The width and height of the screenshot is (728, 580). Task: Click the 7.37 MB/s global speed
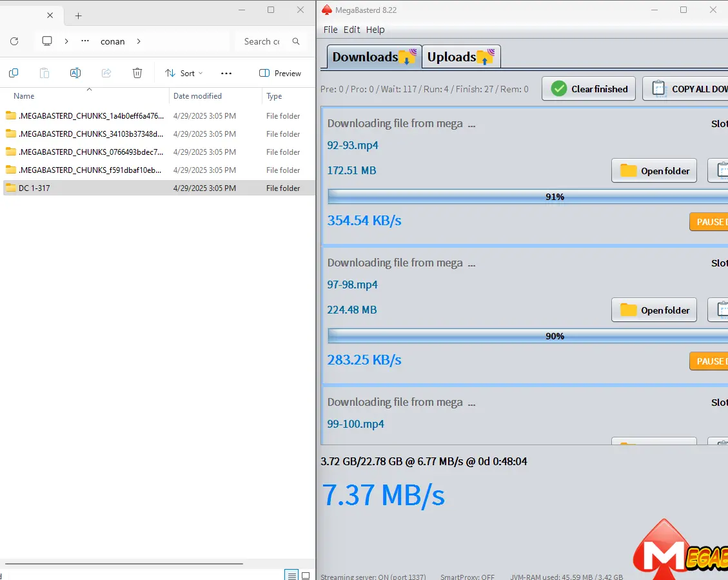coord(384,495)
